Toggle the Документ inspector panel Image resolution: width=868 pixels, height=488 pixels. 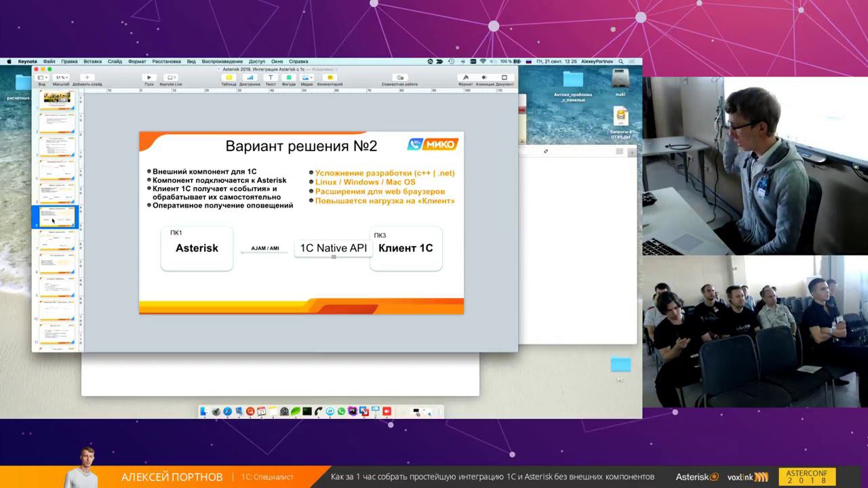coord(505,78)
